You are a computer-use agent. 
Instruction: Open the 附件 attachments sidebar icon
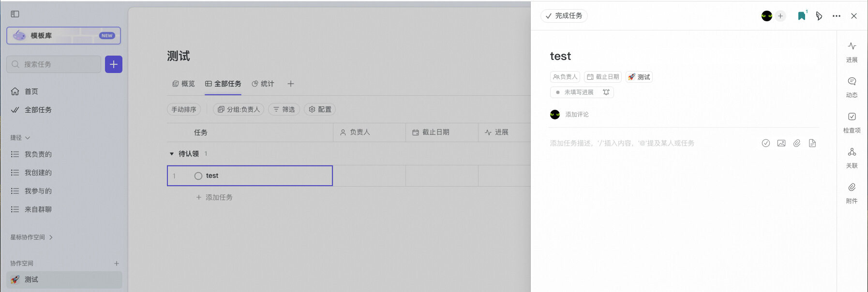click(852, 188)
